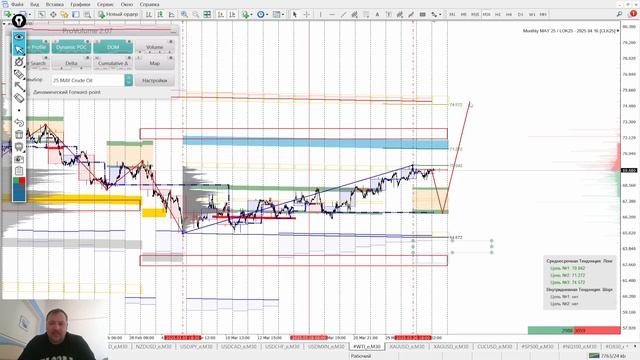Toggle the Terminal panel icon

(76, 14)
